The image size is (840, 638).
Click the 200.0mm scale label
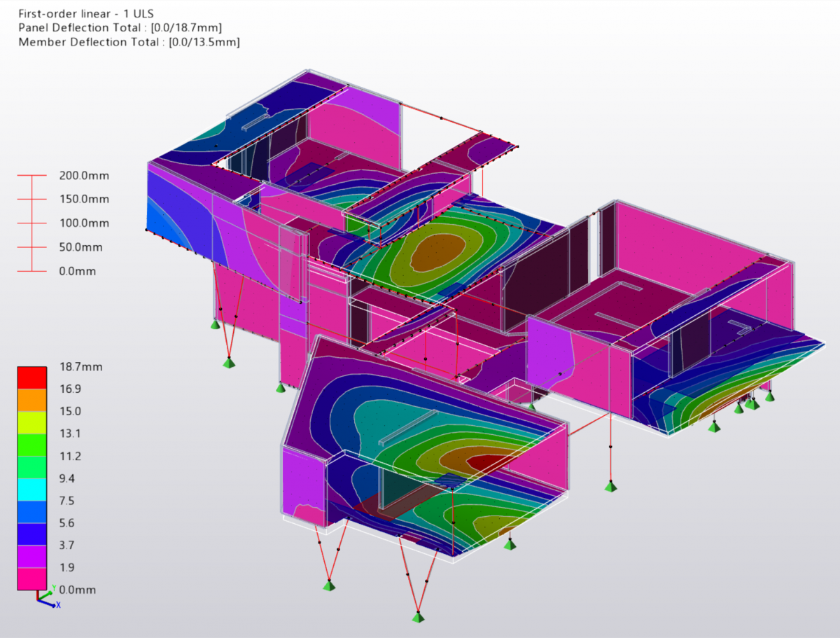tap(84, 176)
